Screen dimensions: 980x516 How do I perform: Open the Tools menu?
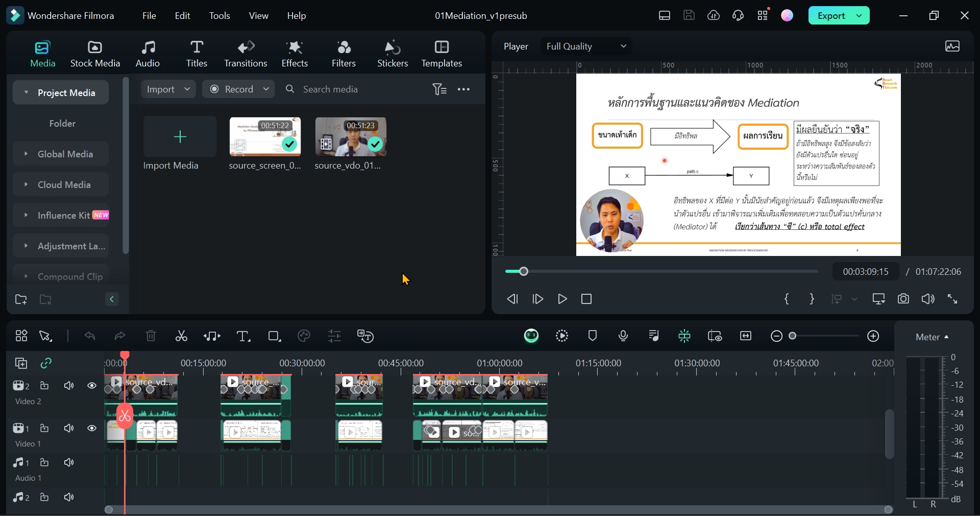[219, 15]
